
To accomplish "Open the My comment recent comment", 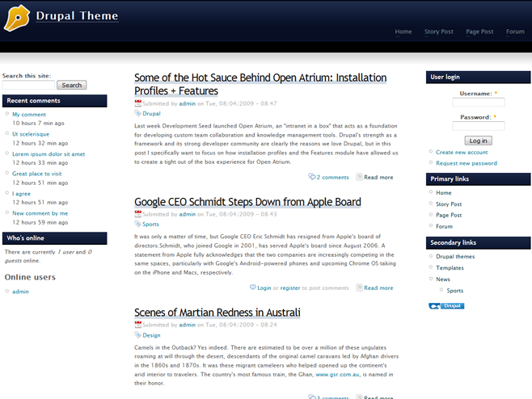I will click(x=29, y=114).
